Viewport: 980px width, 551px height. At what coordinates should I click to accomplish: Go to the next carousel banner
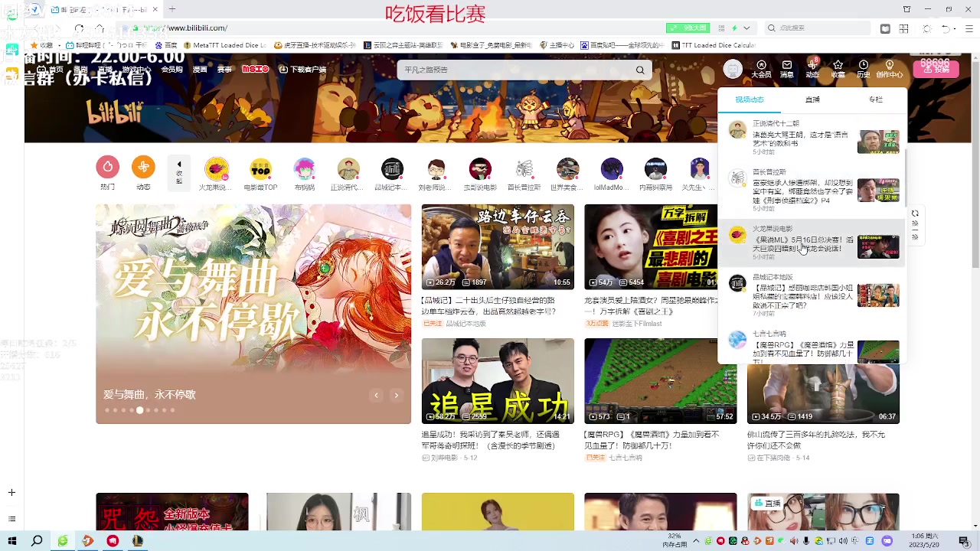click(x=396, y=395)
